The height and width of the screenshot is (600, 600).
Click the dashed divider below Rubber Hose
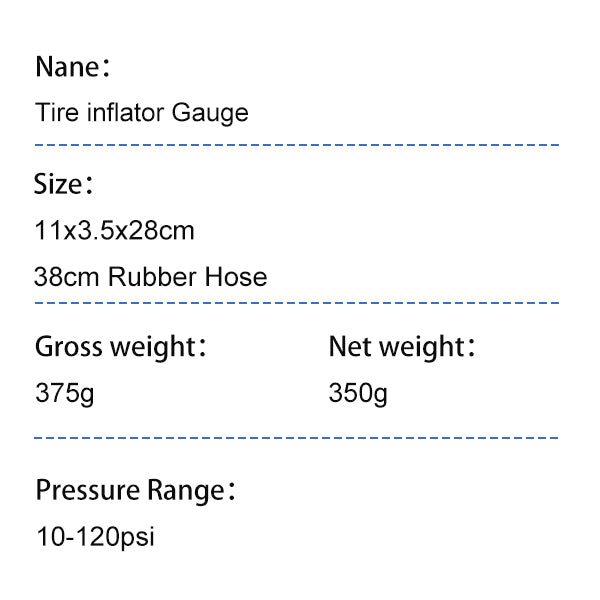click(297, 303)
